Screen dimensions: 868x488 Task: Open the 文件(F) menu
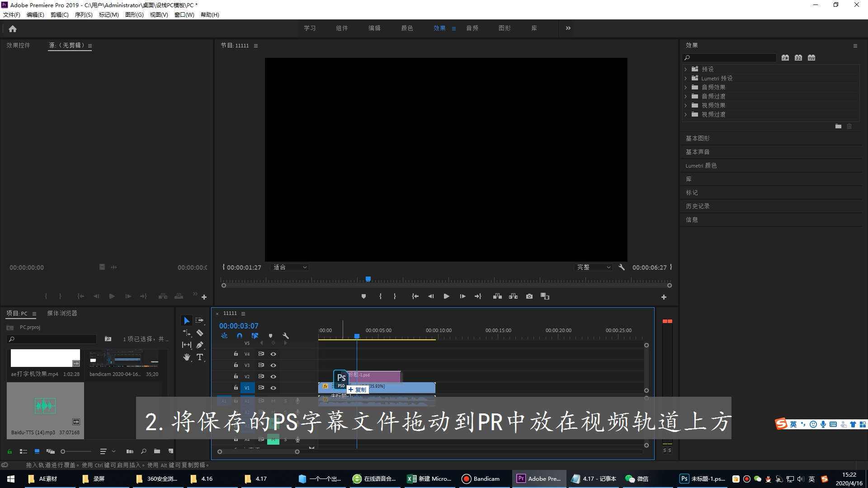(x=12, y=14)
